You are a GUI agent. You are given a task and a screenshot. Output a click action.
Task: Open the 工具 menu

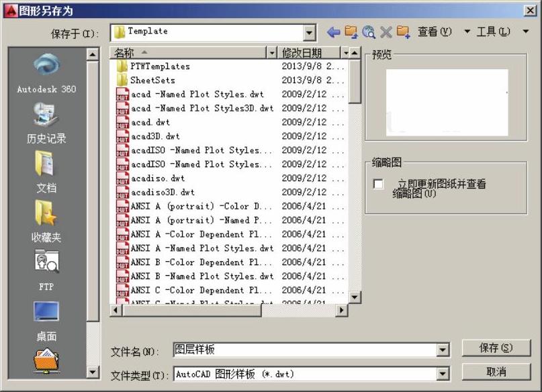coord(494,32)
